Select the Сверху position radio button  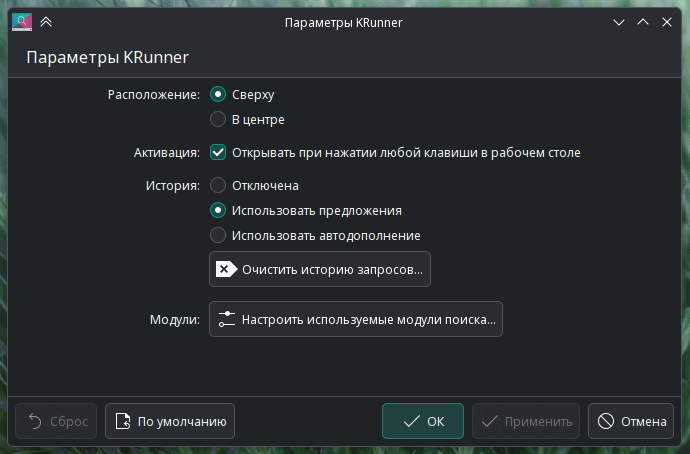click(x=218, y=94)
